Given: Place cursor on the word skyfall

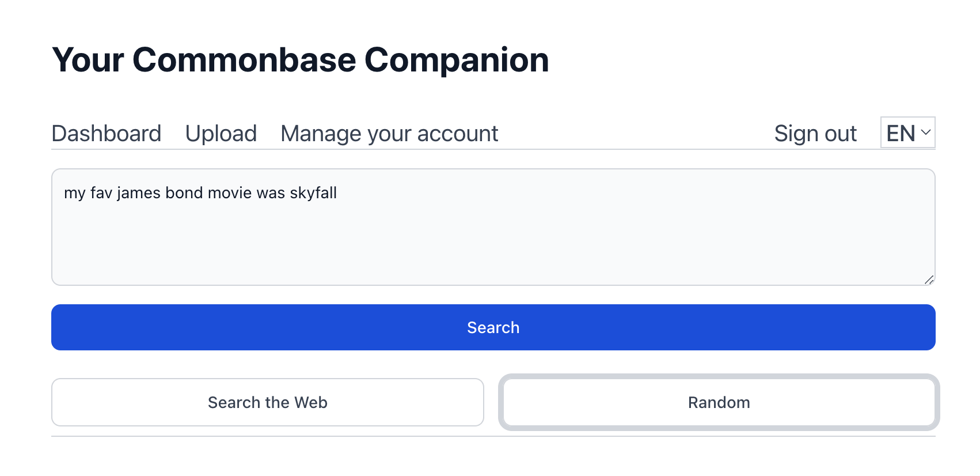Looking at the screenshot, I should point(313,193).
